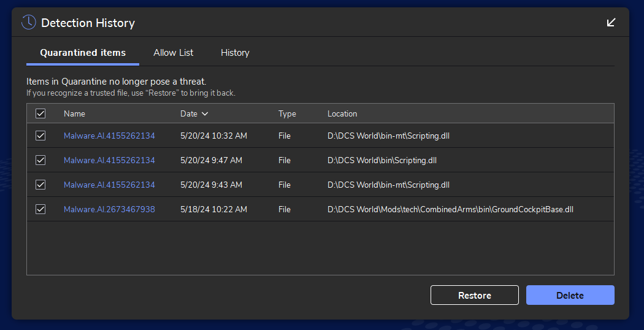The width and height of the screenshot is (644, 330).
Task: Sort by the Location column header
Action: pos(342,114)
